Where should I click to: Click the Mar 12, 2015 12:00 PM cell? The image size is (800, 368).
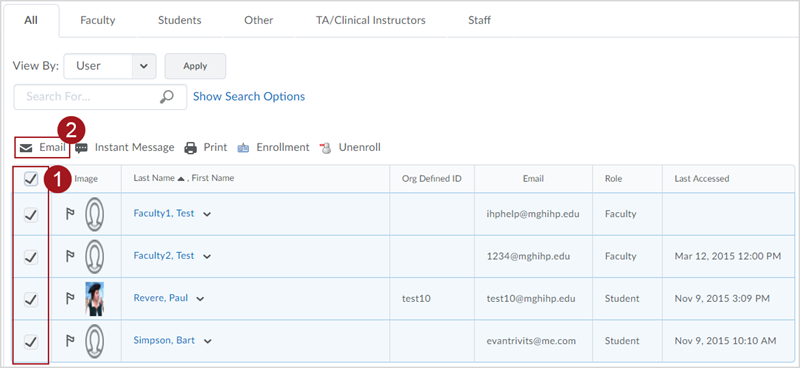coord(728,256)
